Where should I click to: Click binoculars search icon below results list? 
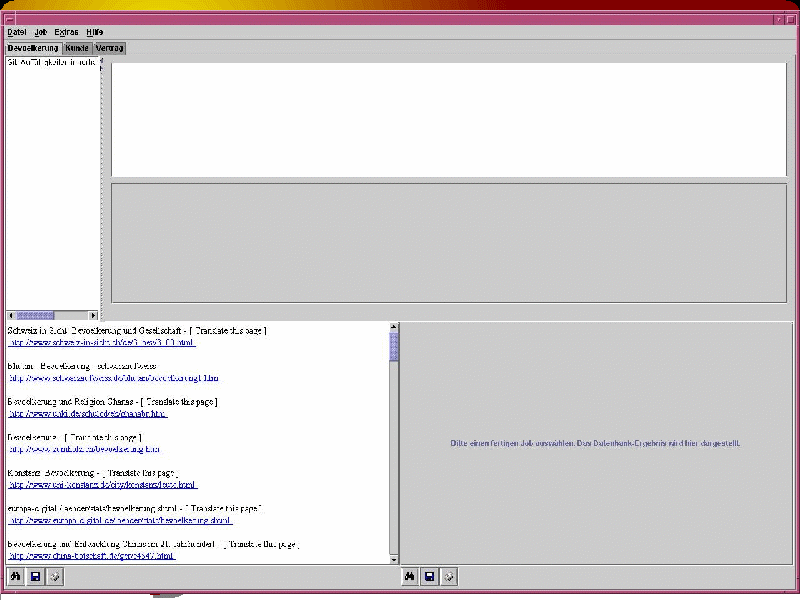[17, 576]
